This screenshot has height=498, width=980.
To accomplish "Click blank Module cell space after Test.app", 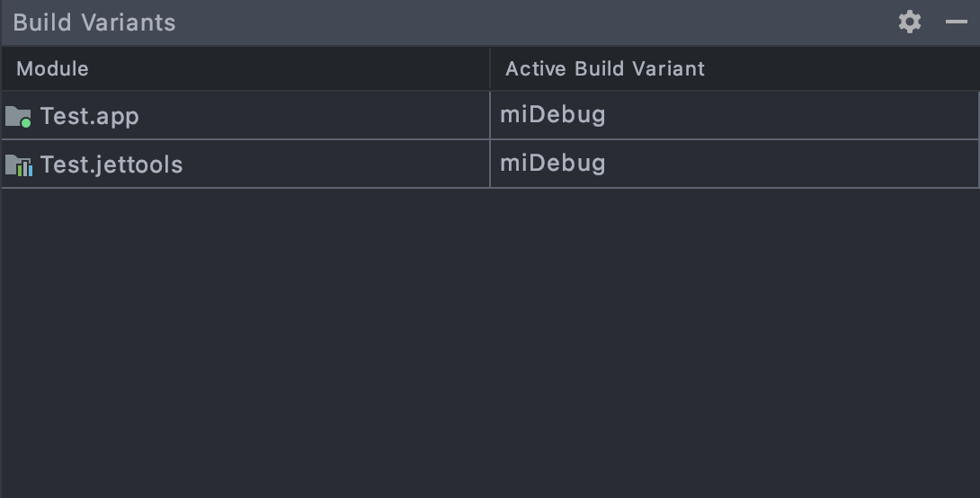I will point(315,116).
